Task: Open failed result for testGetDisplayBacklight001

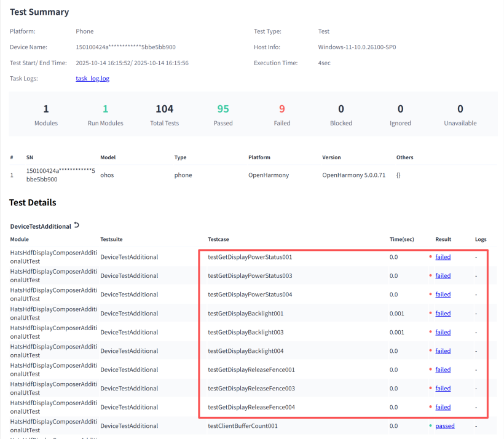Action: (x=443, y=313)
